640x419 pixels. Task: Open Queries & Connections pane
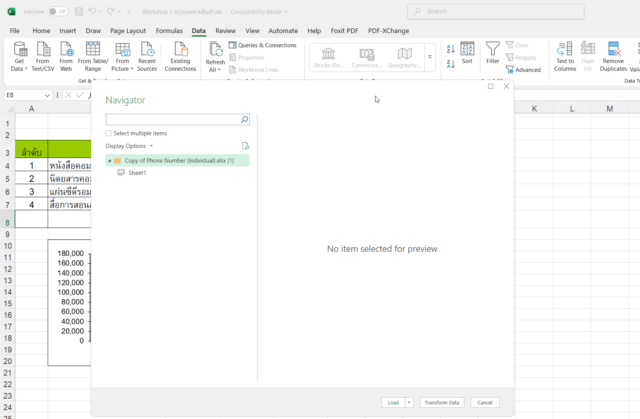tap(263, 45)
